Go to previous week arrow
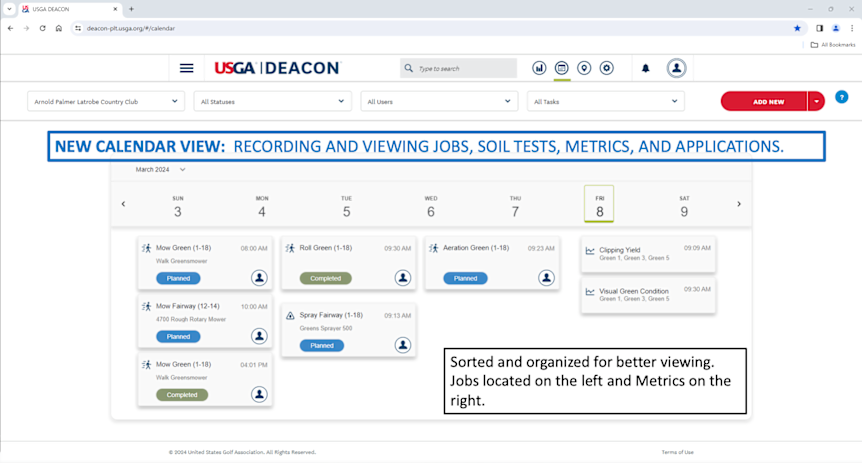This screenshot has width=862, height=463. [123, 204]
